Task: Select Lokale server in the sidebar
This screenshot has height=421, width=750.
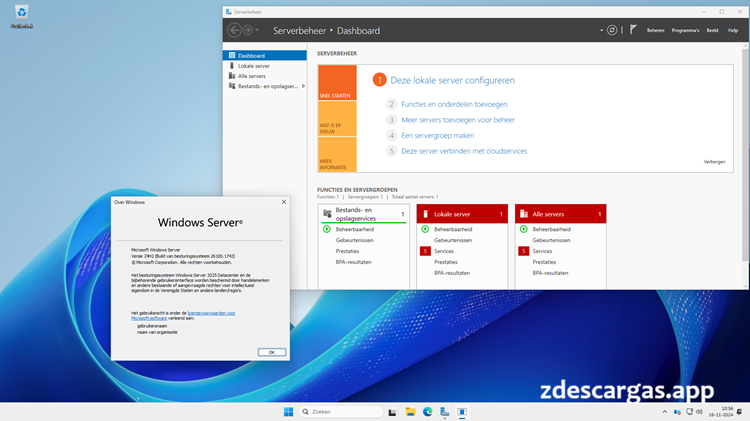Action: (x=265, y=66)
